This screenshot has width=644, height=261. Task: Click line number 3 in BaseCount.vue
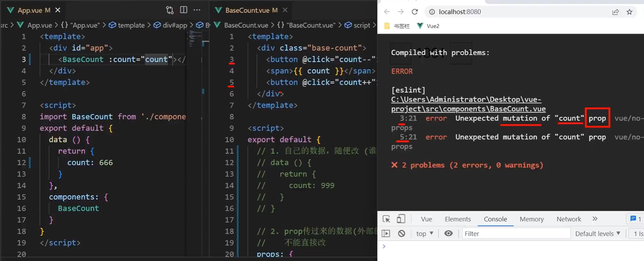[231, 59]
